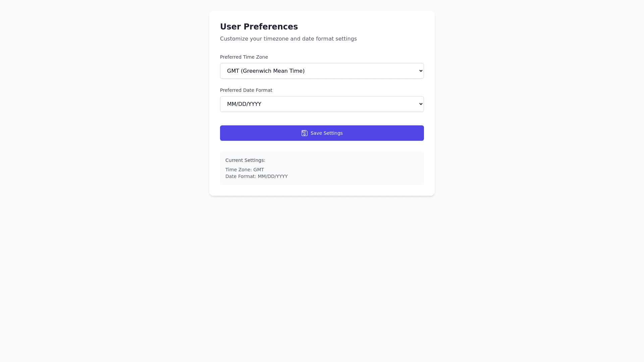This screenshot has height=362, width=644.
Task: Click the floppy disk save icon
Action: pyautogui.click(x=304, y=133)
